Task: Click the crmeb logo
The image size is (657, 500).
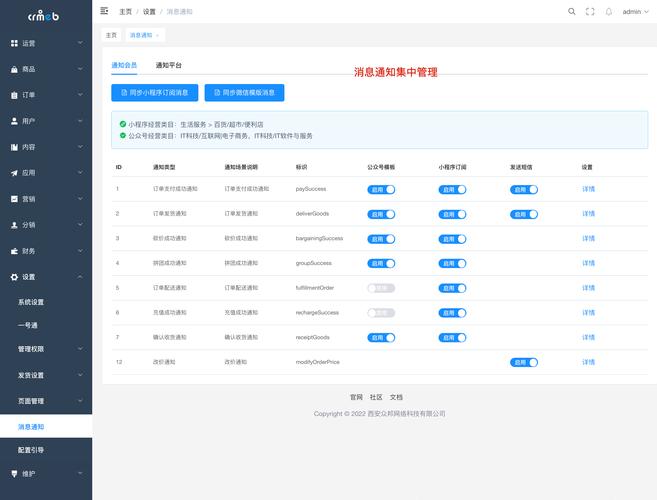Action: [43, 16]
